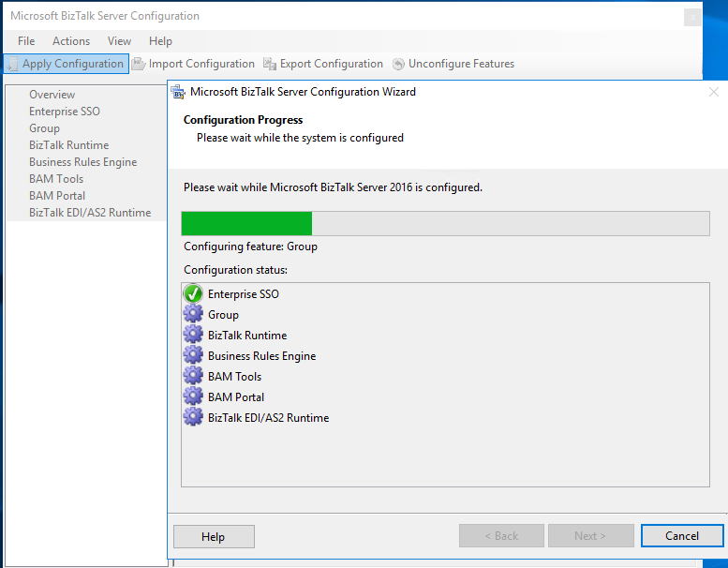
Task: Select Group in the left pane
Action: 45,128
